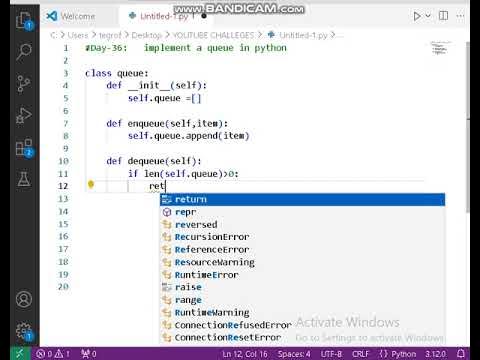This screenshot has width=480, height=360.
Task: Select the ResourceWarning suggestion
Action: pyautogui.click(x=302, y=262)
